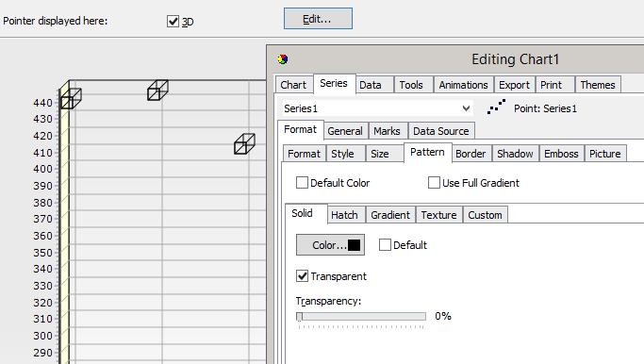644x364 pixels.
Task: Click the cube point marker near 410
Action: [x=245, y=143]
